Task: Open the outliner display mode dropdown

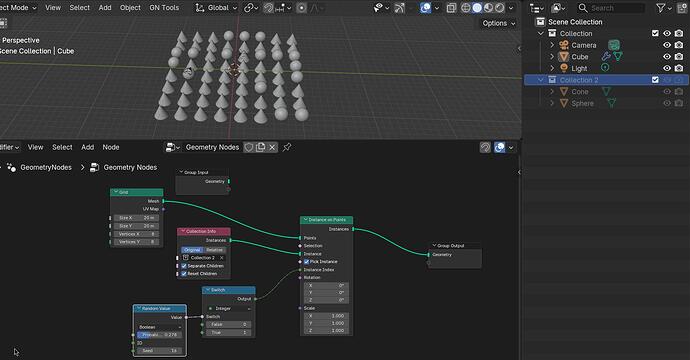Action: (x=537, y=8)
